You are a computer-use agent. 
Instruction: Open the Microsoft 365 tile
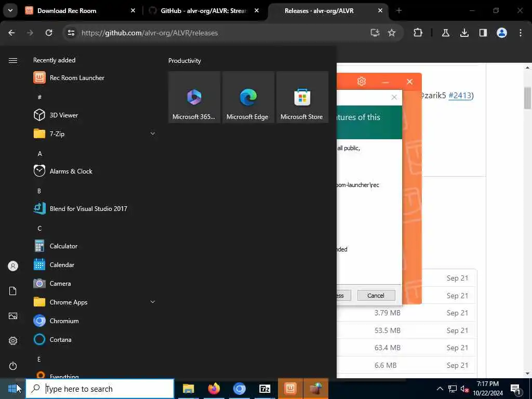tap(194, 97)
